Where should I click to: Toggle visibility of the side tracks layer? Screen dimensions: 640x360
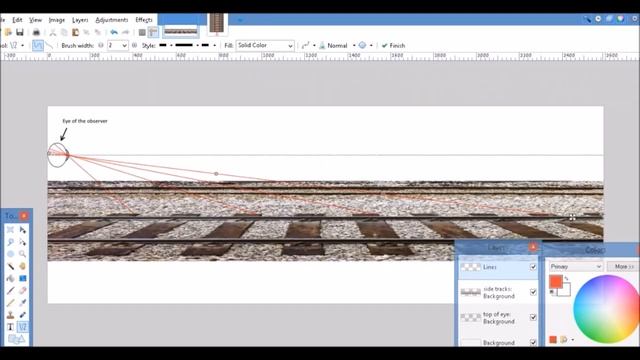click(x=533, y=292)
